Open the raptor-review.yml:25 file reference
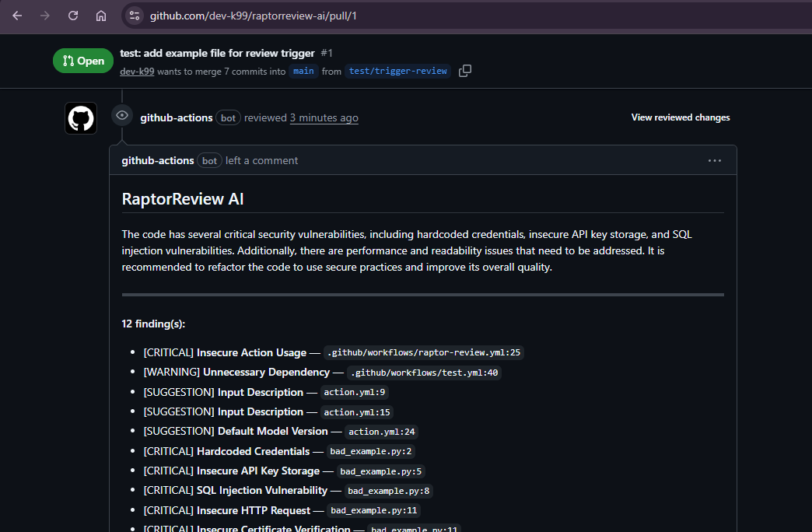The height and width of the screenshot is (532, 812). click(x=423, y=352)
